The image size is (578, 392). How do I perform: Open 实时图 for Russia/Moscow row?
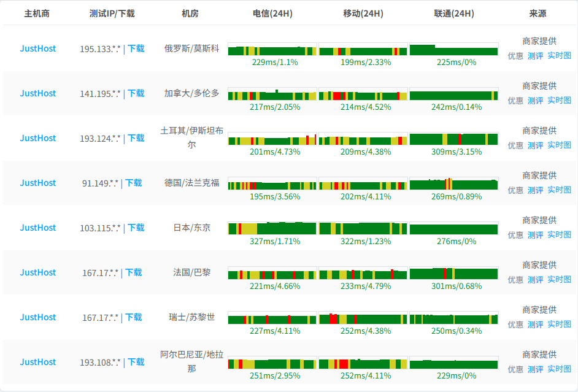559,56
